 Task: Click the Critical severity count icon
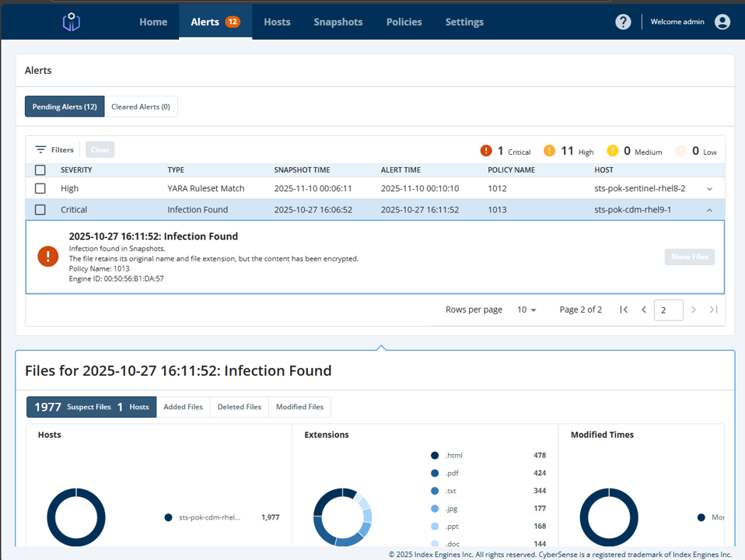coord(486,151)
